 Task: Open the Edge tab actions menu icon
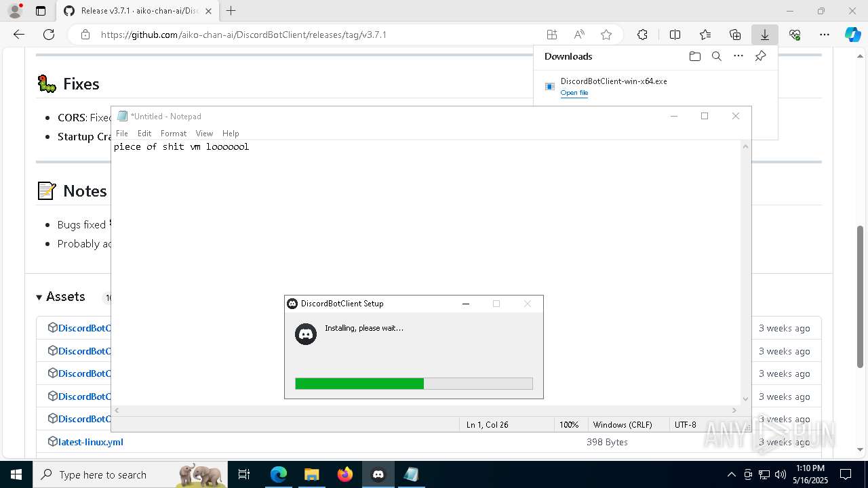[41, 11]
